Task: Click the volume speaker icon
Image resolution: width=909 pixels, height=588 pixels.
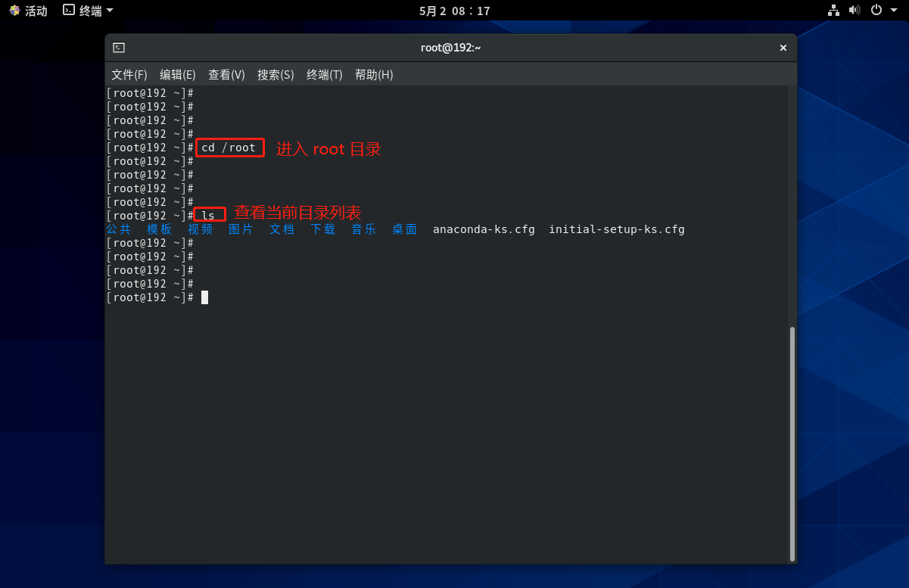Action: 855,11
